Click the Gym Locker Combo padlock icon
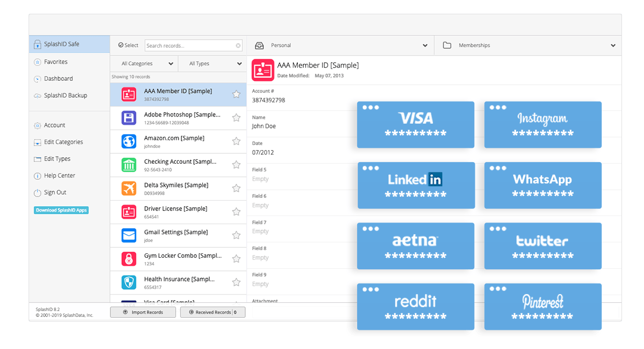 128,259
